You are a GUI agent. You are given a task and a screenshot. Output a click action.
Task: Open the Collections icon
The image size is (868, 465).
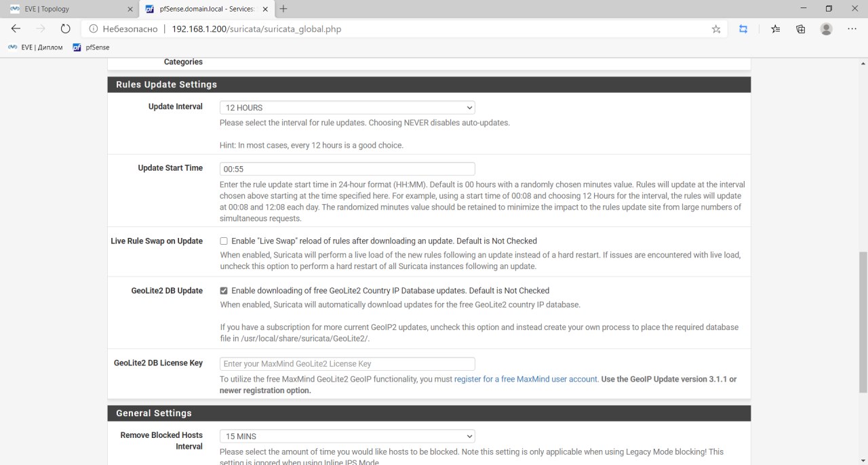tap(801, 29)
